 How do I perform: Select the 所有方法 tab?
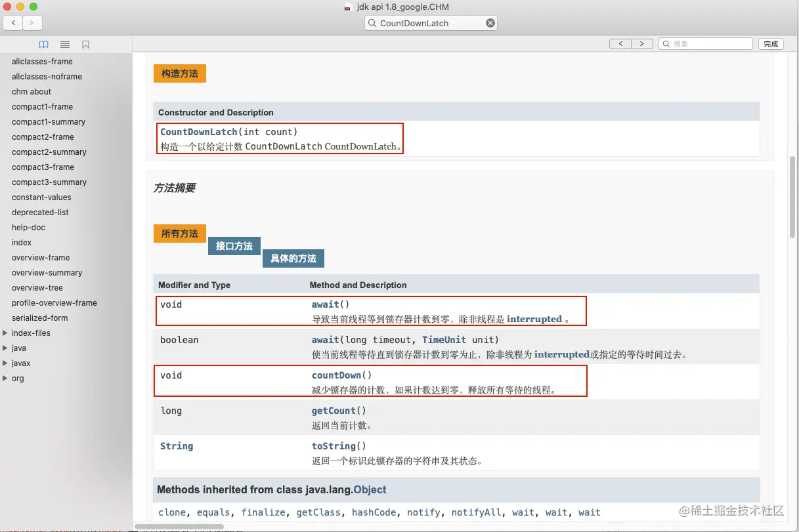click(180, 234)
